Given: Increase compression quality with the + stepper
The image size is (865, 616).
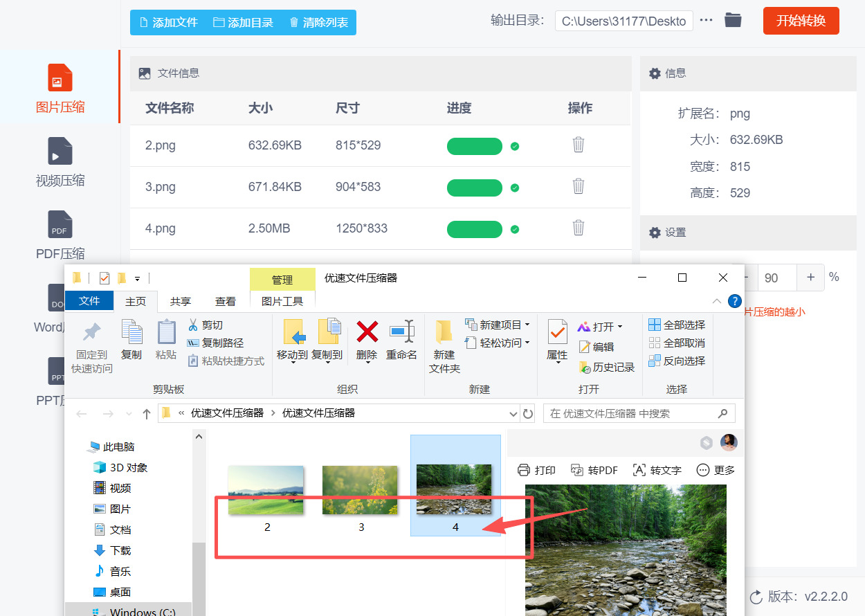Looking at the screenshot, I should coord(810,277).
